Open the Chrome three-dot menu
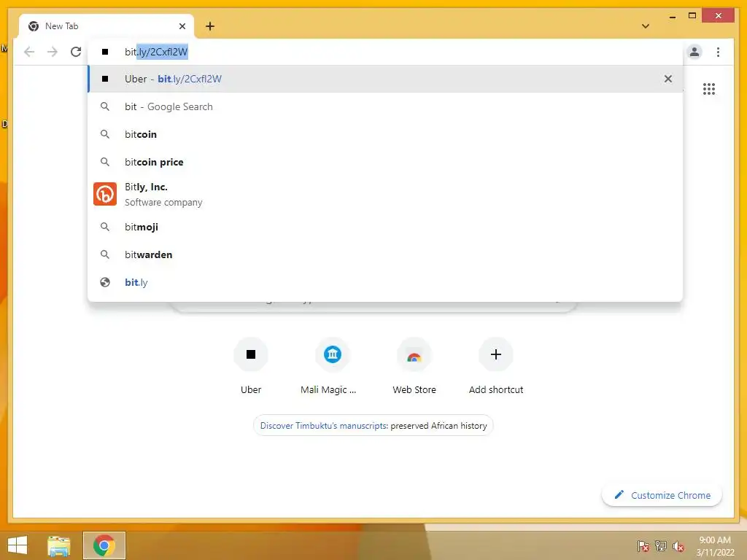 pos(718,52)
